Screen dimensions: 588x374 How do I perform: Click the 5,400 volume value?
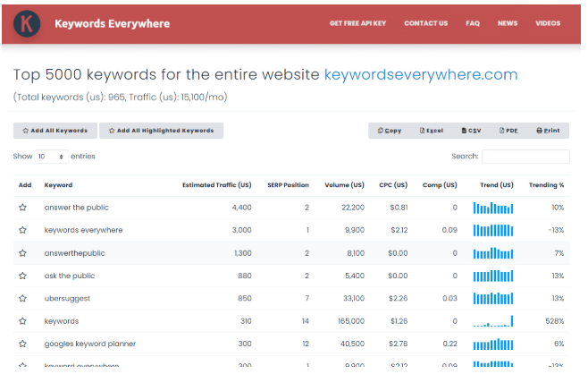click(355, 276)
